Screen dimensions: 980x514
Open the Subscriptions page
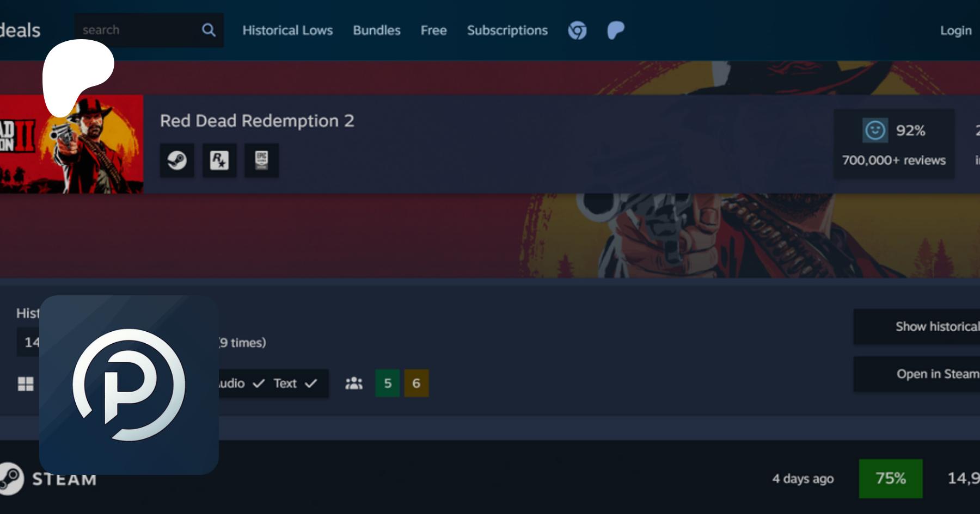click(x=507, y=30)
